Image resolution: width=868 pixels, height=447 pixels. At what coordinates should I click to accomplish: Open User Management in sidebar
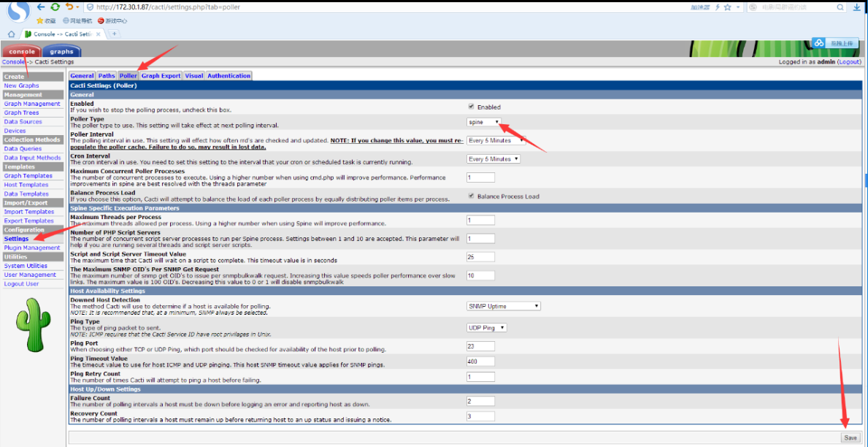[x=30, y=275]
